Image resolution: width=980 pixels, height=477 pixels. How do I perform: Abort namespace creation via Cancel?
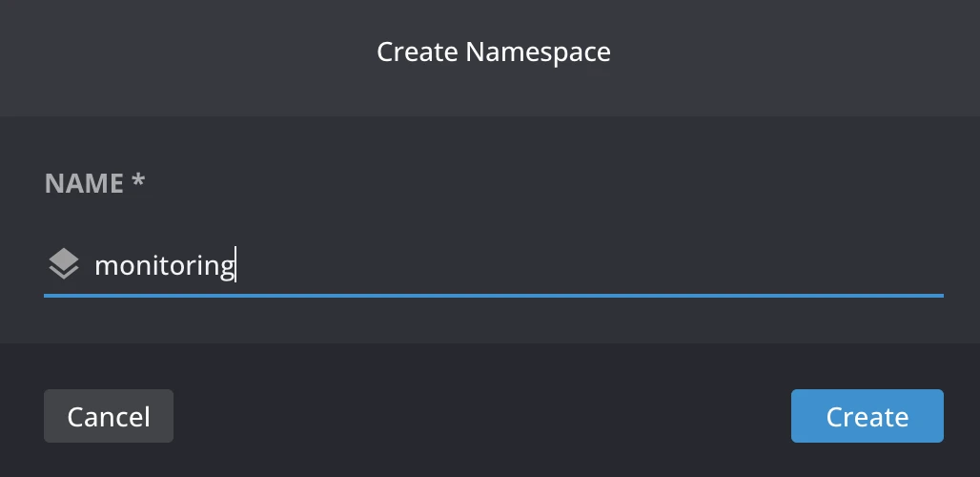[x=109, y=416]
